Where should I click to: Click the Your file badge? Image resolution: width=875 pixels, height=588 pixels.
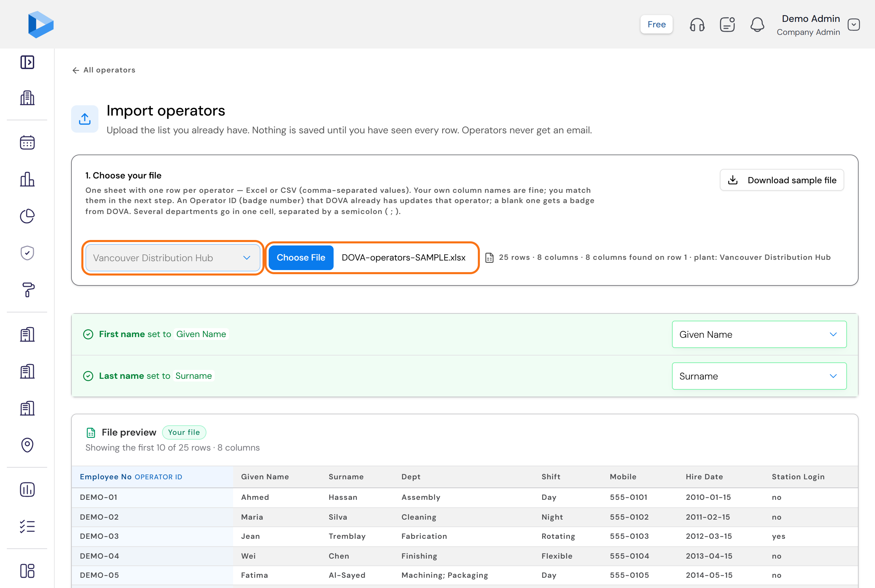[x=184, y=432]
